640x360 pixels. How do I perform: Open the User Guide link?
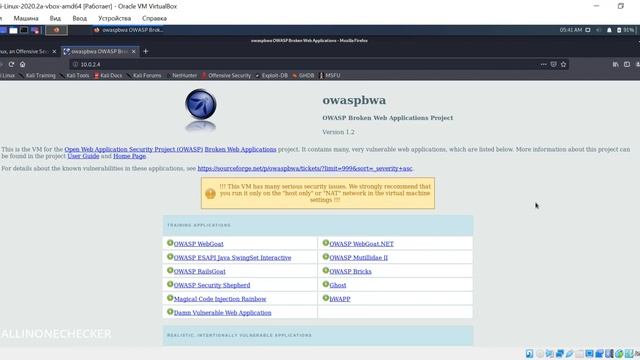[x=83, y=156]
